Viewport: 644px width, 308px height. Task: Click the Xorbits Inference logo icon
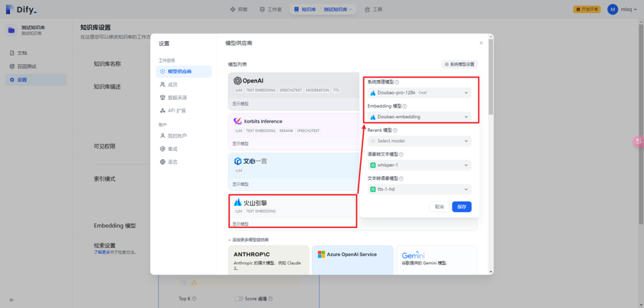coord(237,121)
